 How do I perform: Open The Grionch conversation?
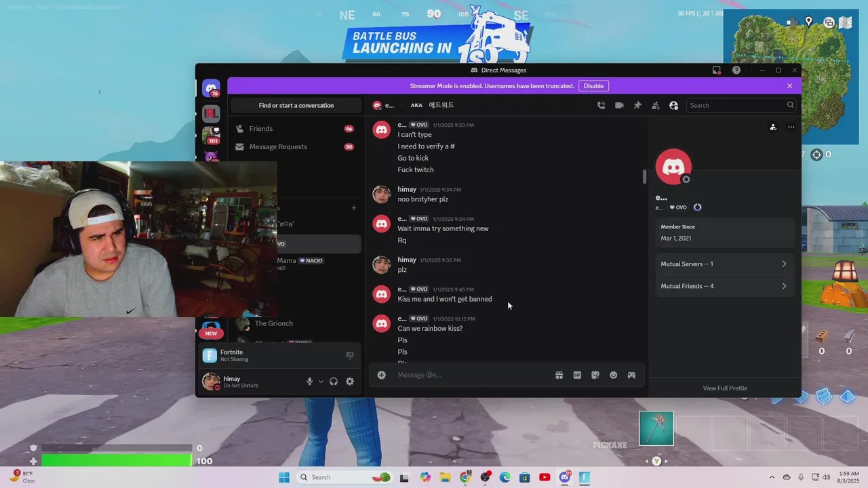pyautogui.click(x=296, y=324)
